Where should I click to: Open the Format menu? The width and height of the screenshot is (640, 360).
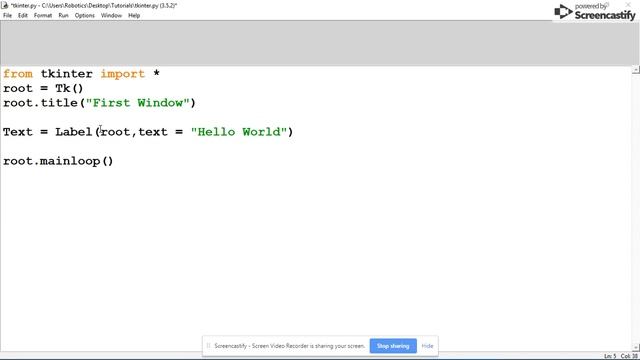[43, 16]
